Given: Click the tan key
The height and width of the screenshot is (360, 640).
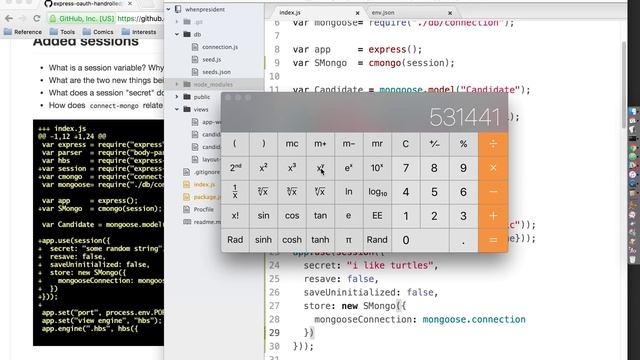Looking at the screenshot, I should 320,216.
